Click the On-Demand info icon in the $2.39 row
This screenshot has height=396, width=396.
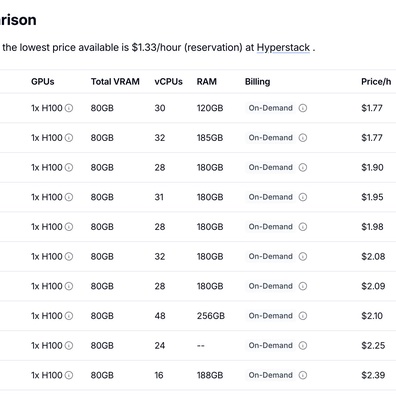coord(303,375)
